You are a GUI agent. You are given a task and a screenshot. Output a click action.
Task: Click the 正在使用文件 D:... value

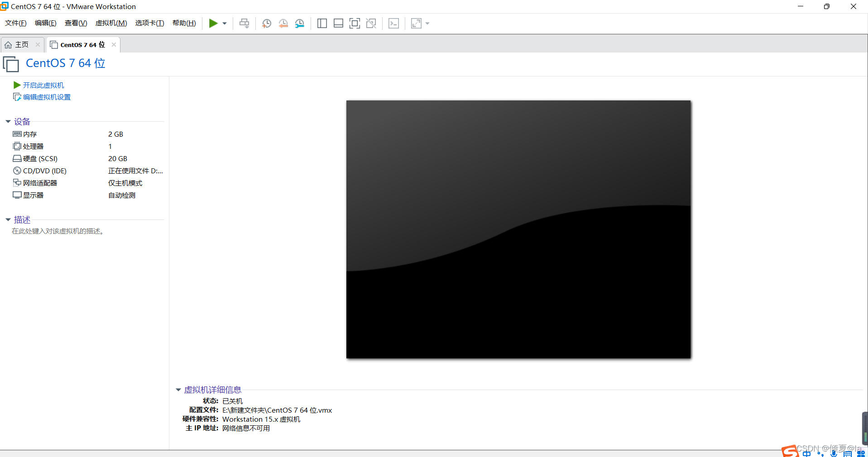[136, 171]
